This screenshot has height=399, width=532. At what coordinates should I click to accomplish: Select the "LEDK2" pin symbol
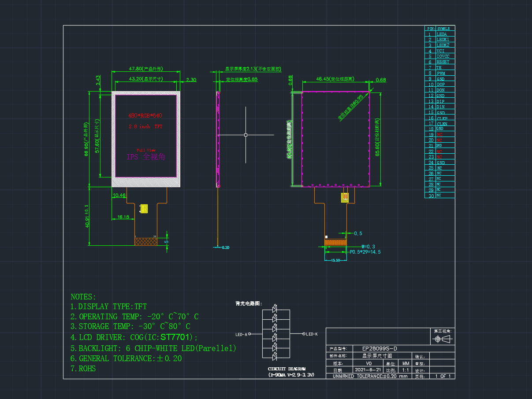click(443, 45)
